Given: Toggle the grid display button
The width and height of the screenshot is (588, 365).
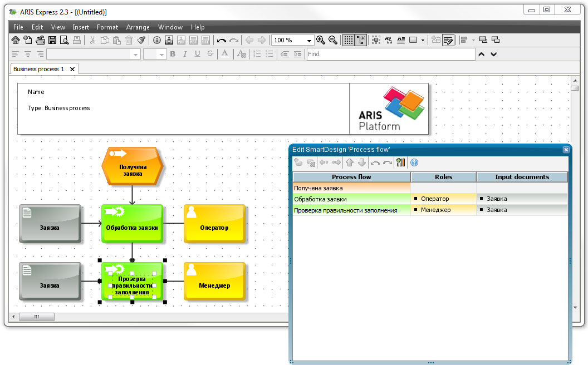Looking at the screenshot, I should coord(348,40).
